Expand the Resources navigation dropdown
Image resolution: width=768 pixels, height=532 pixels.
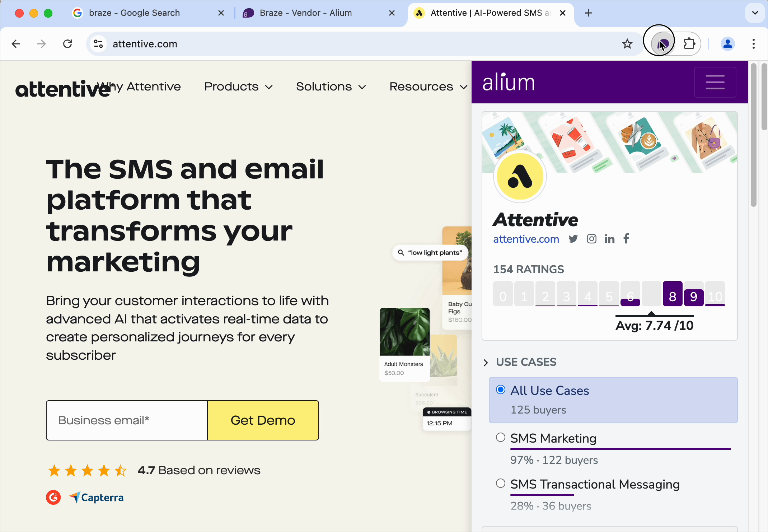429,87
